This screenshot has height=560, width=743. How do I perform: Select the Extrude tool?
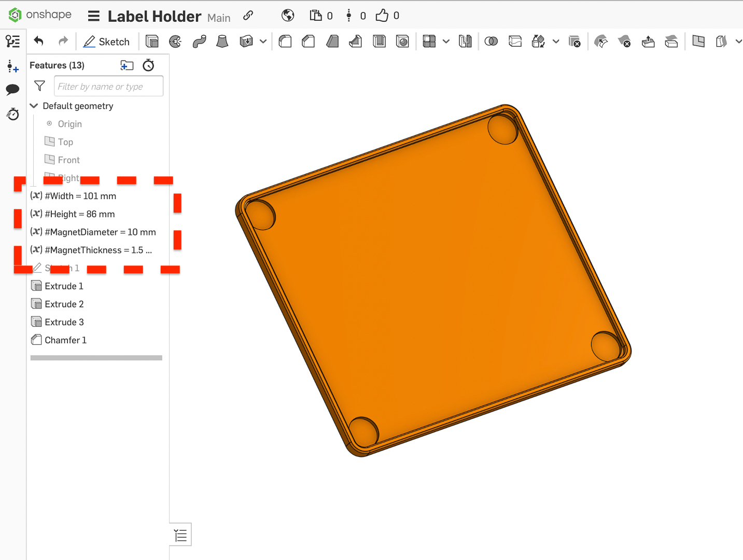(x=152, y=41)
